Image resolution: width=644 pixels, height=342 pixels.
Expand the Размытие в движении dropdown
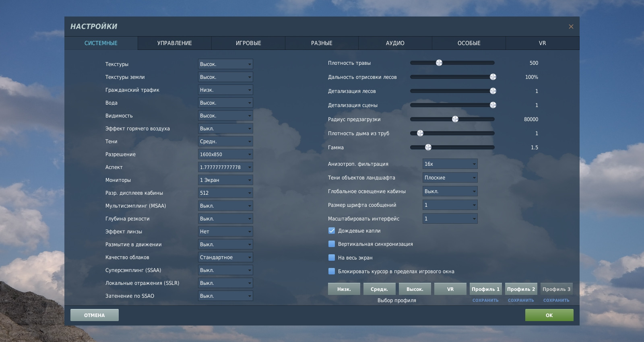pyautogui.click(x=225, y=244)
